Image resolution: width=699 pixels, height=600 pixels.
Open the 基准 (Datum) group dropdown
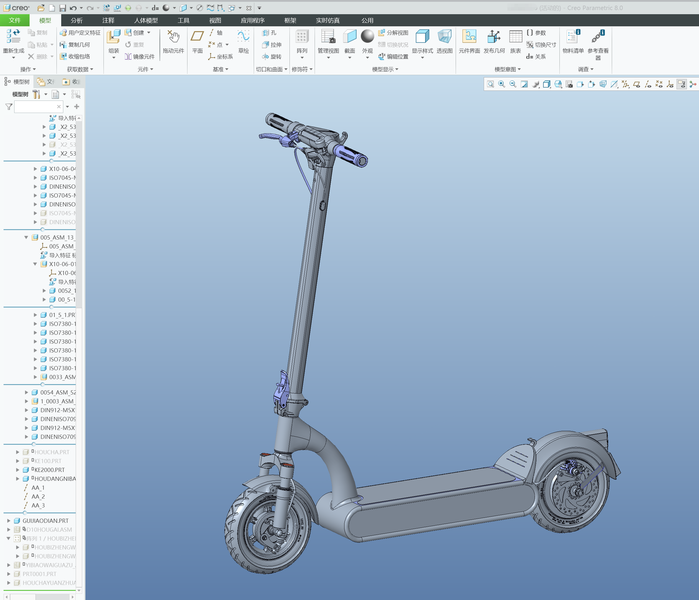[x=221, y=69]
